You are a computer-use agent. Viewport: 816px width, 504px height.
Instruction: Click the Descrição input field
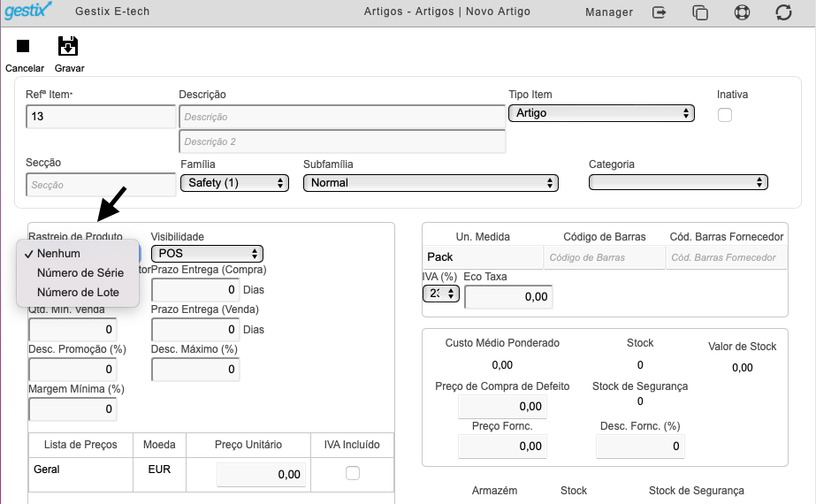tap(342, 117)
